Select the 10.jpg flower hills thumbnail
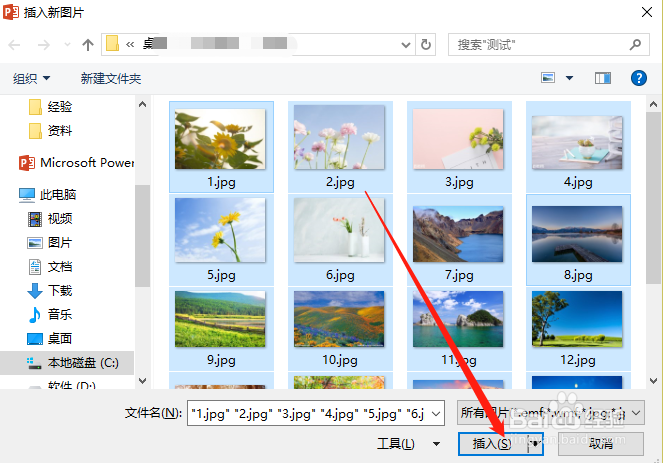Viewport: 663px width, 463px height. click(340, 319)
